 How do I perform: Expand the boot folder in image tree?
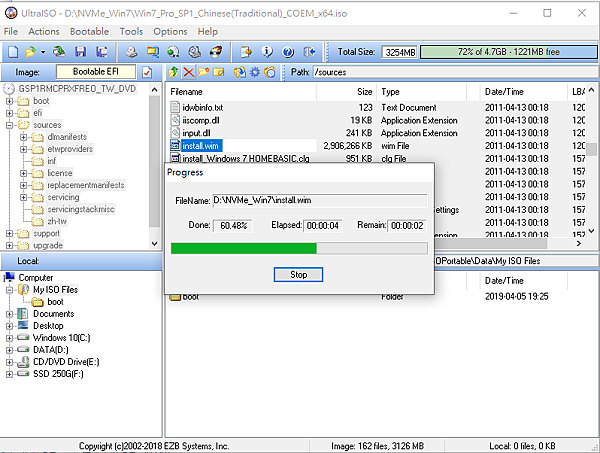click(9, 101)
